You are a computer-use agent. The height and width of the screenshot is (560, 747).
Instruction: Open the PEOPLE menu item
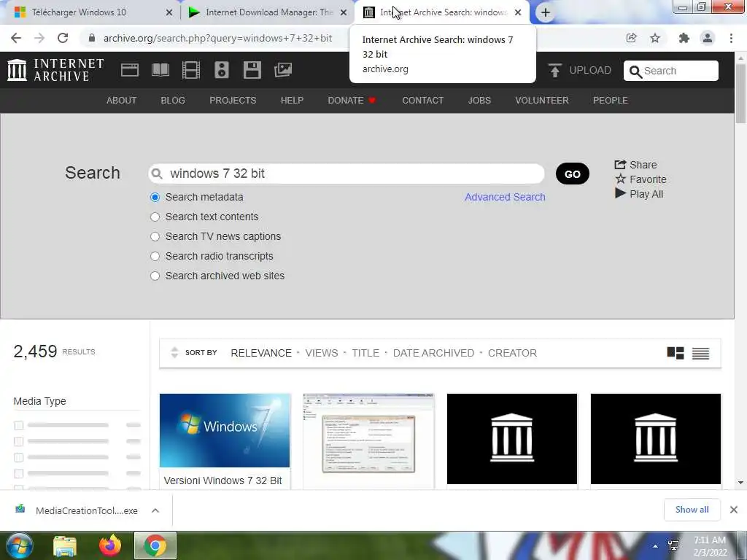point(611,101)
